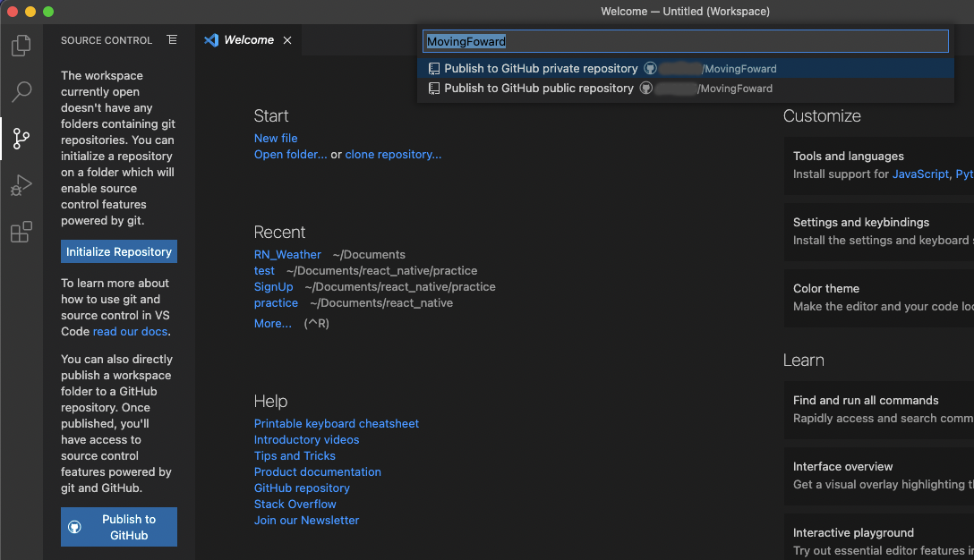This screenshot has width=974, height=560.
Task: Open the Introductory videos link
Action: click(x=306, y=439)
